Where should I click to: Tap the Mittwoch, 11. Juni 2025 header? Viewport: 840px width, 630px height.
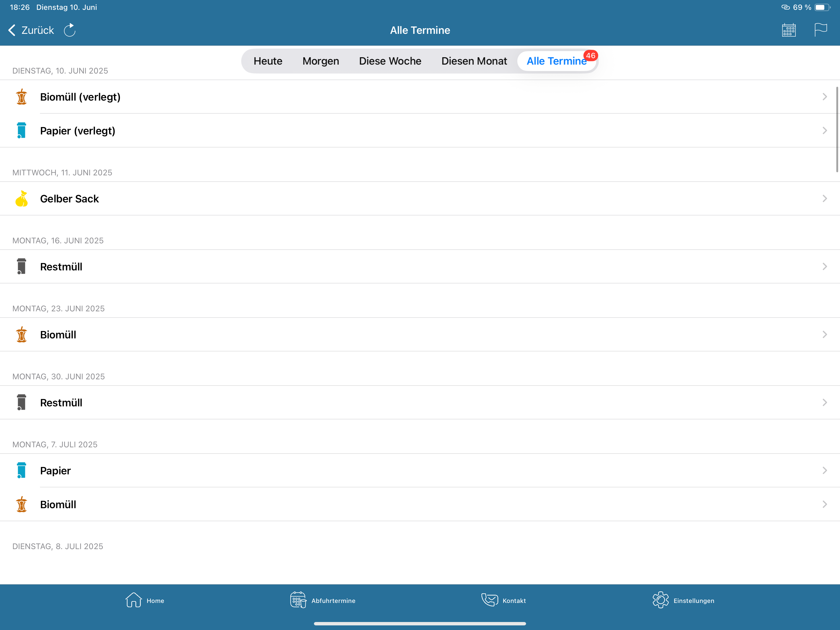tap(62, 173)
